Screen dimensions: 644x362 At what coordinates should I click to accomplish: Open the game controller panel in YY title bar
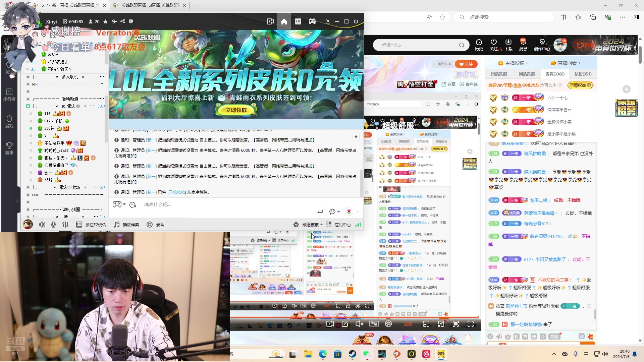pyautogui.click(x=312, y=21)
